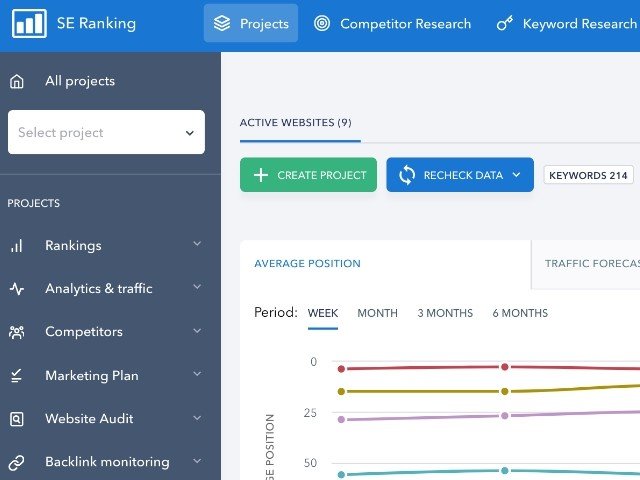Click the Keyword Research key icon
Viewport: 640px width, 480px height.
[504, 23]
